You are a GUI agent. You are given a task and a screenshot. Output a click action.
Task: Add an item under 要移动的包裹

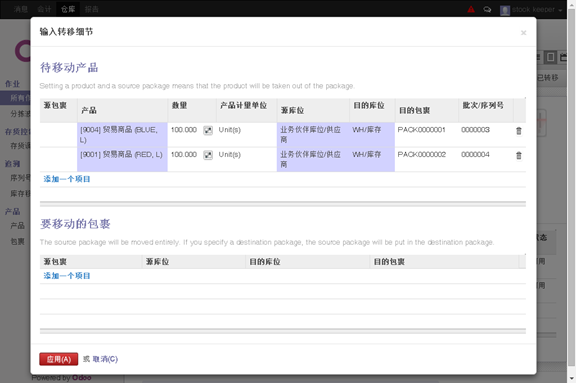[x=67, y=276]
